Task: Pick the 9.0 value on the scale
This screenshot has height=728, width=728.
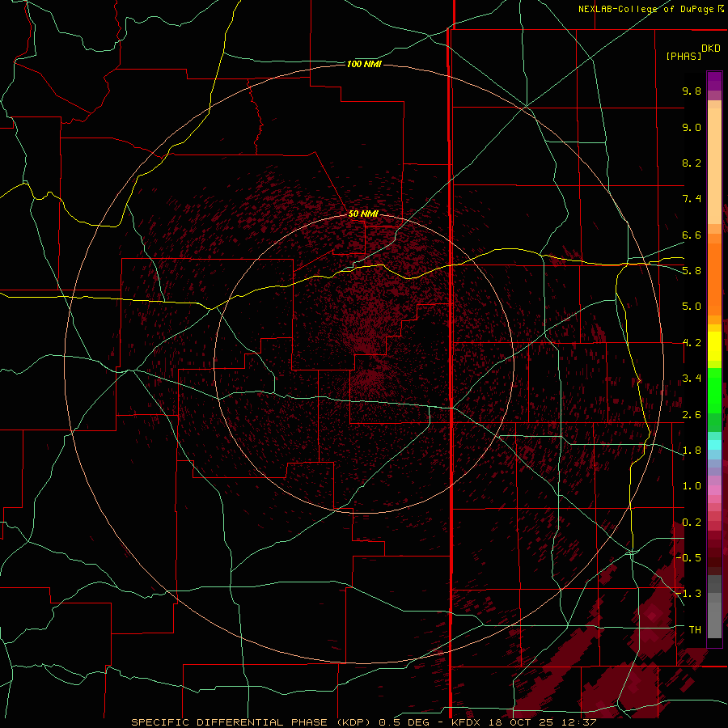Action: pyautogui.click(x=692, y=127)
